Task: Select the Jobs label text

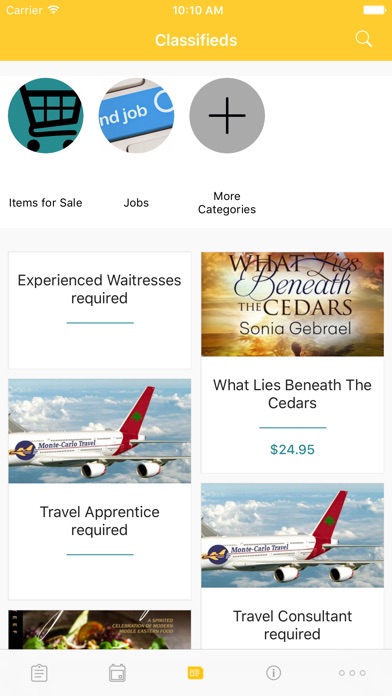Action: click(136, 203)
